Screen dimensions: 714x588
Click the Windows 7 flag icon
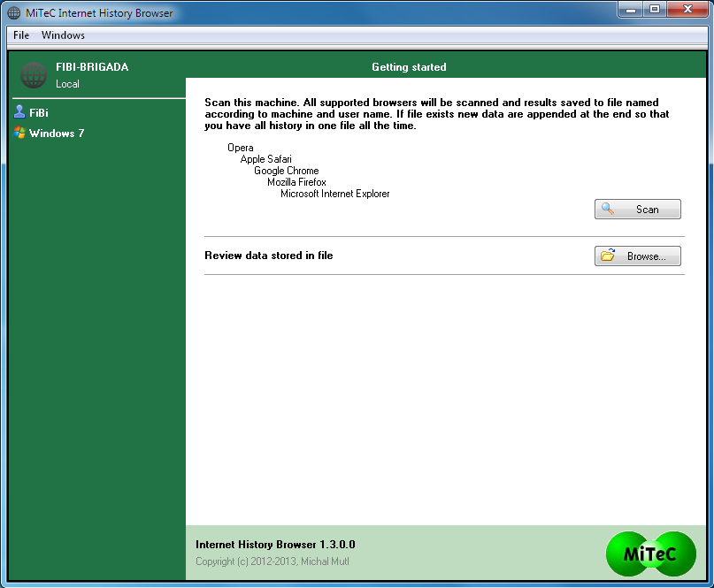pyautogui.click(x=19, y=133)
